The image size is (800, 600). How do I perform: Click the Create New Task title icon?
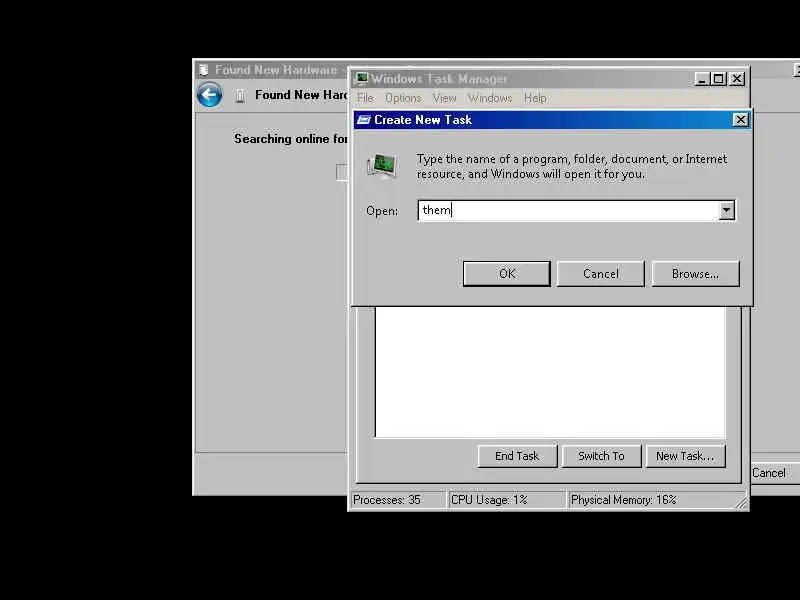pos(364,120)
